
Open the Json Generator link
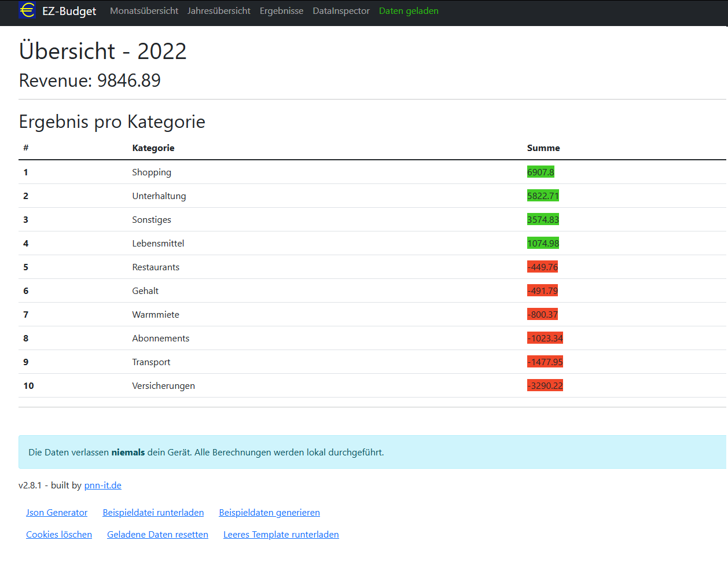[x=57, y=513]
